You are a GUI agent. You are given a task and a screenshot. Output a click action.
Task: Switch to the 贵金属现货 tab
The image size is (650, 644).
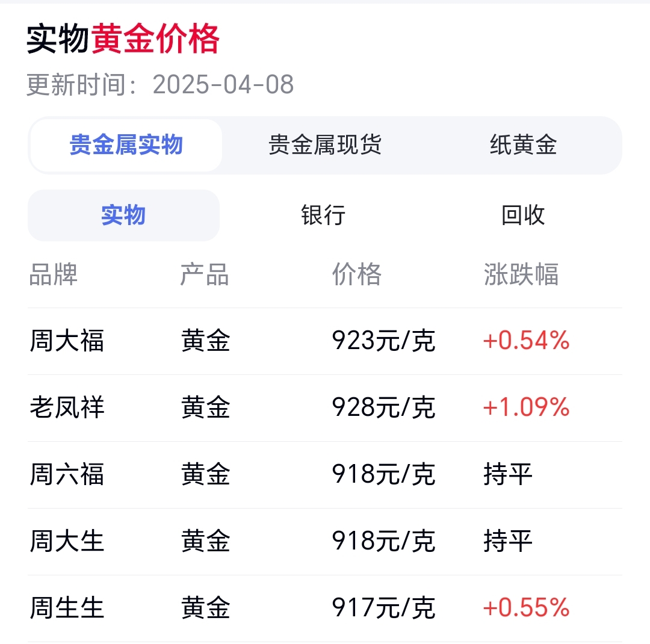pos(325,144)
